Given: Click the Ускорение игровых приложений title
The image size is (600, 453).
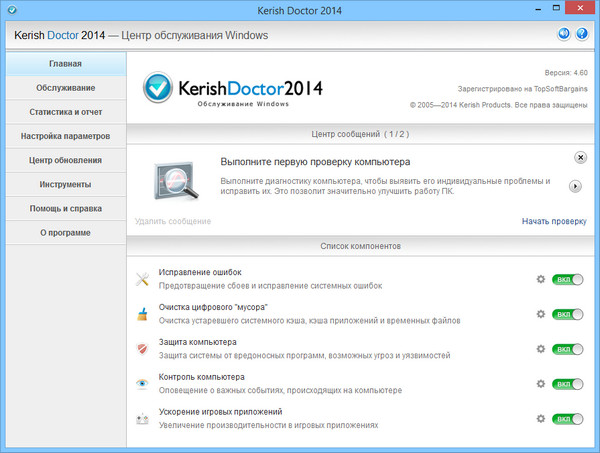Looking at the screenshot, I should [220, 412].
